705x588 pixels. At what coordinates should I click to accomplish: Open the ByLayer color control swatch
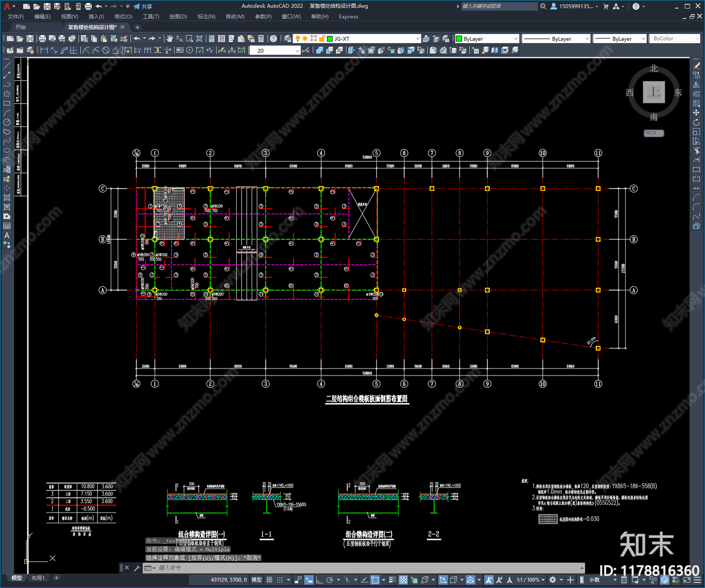click(x=487, y=39)
